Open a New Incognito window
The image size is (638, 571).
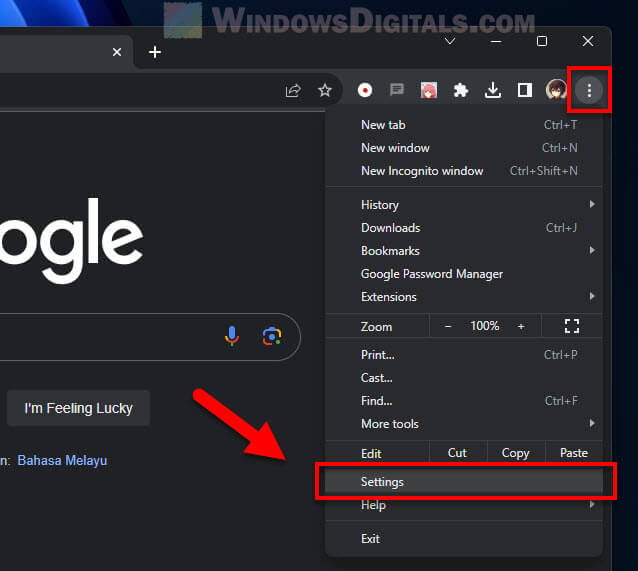pyautogui.click(x=464, y=171)
